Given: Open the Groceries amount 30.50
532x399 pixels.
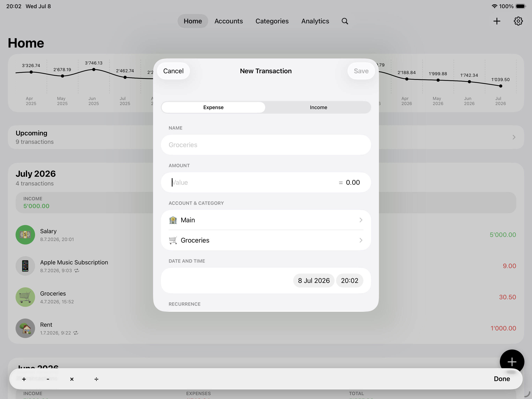Looking at the screenshot, I should click(x=507, y=297).
